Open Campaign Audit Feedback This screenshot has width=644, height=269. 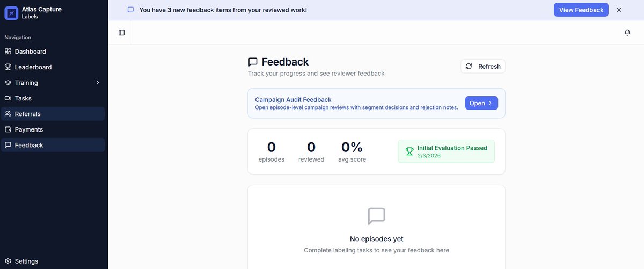tap(481, 103)
